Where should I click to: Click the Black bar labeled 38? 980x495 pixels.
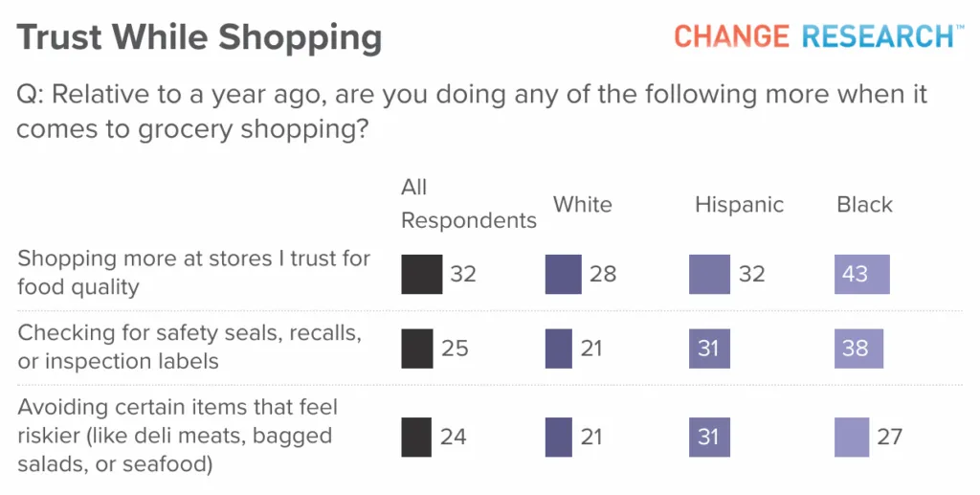(858, 349)
